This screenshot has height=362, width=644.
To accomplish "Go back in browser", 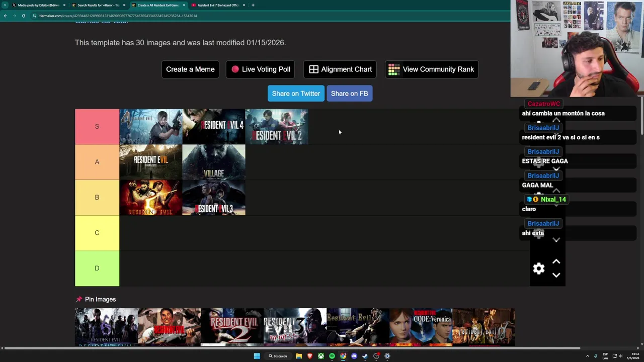I will click(6, 16).
